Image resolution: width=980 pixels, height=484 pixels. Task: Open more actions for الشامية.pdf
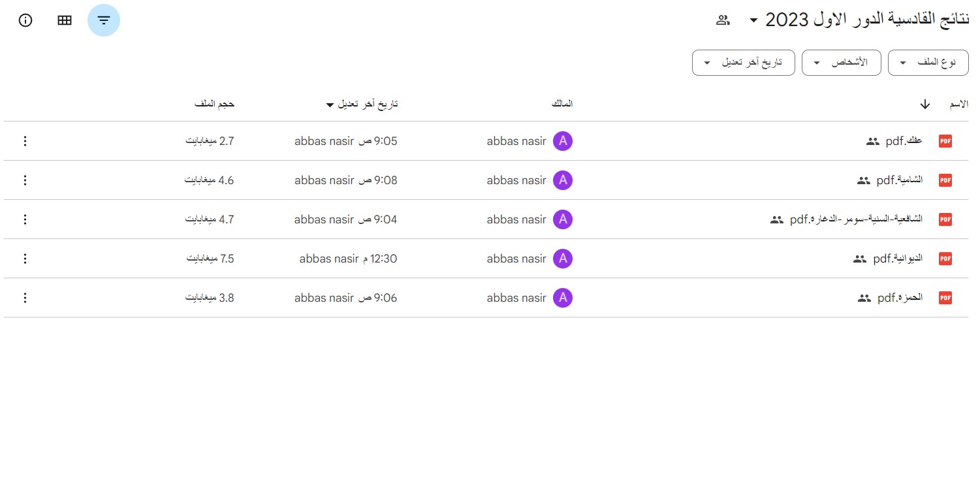[x=25, y=180]
